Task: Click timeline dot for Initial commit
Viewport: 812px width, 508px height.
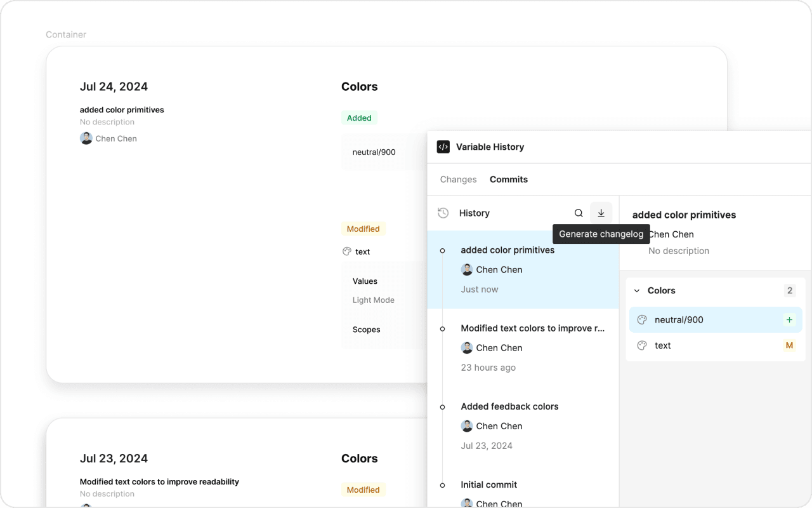Action: [x=443, y=485]
